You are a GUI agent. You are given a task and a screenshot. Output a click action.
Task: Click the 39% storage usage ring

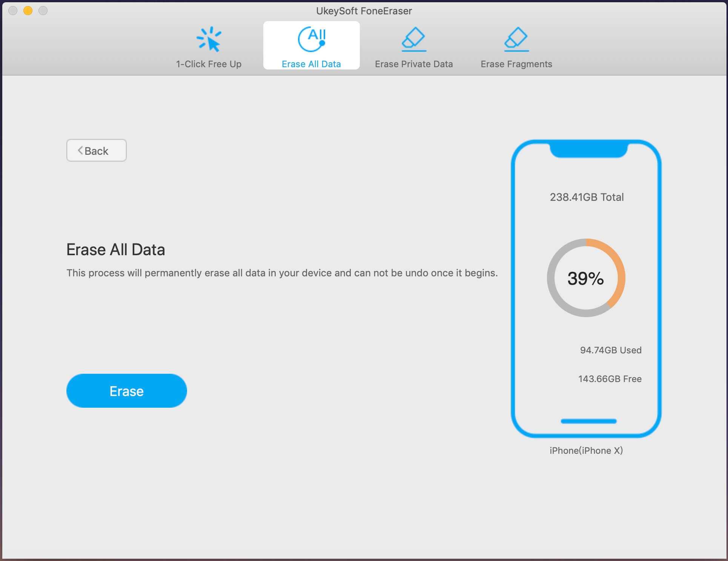click(585, 278)
